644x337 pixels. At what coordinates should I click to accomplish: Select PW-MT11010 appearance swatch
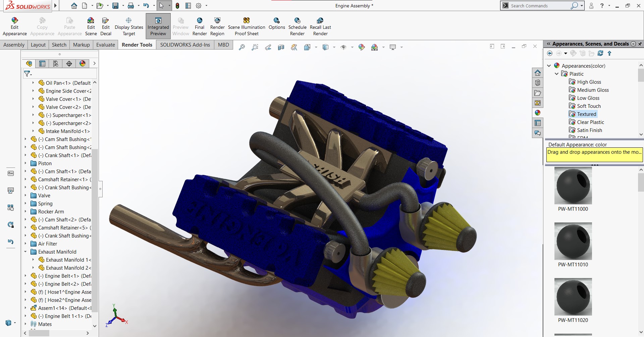tap(573, 241)
